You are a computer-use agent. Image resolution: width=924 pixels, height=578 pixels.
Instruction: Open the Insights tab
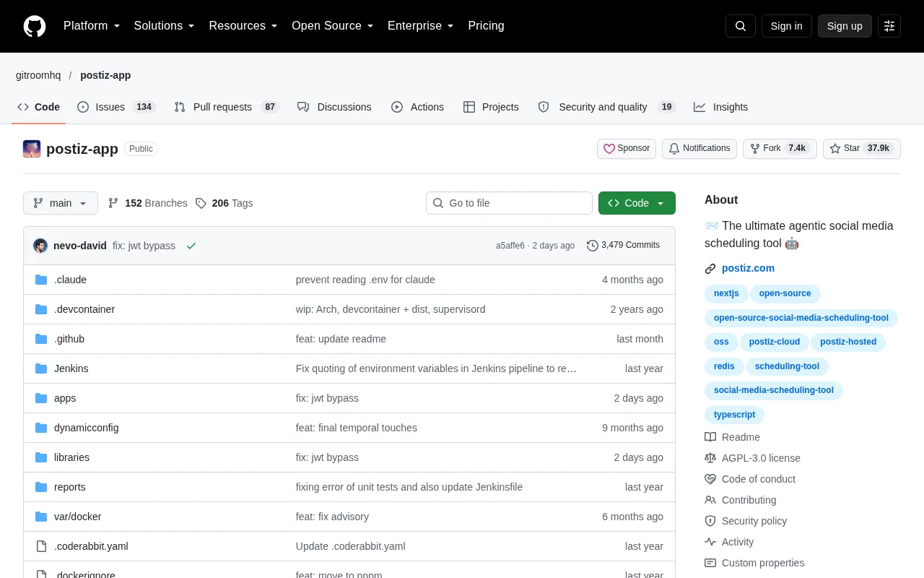(x=721, y=107)
